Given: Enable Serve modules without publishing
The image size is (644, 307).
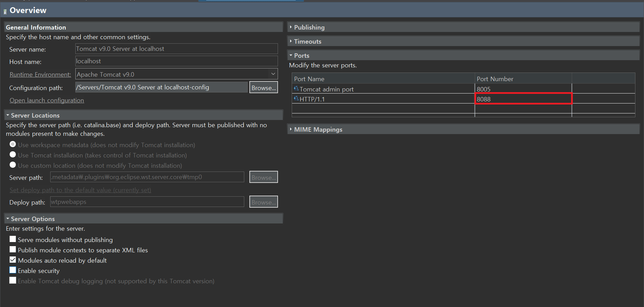Looking at the screenshot, I should pos(13,239).
